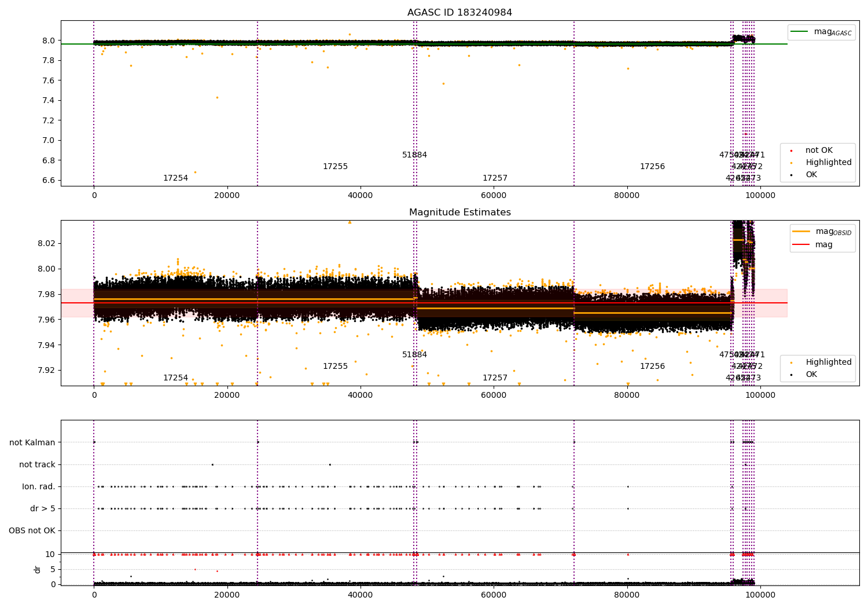This screenshot has height=608, width=868.
Task: Click the 40000 x-tick under Magnitude Estimates plot
Action: [361, 395]
